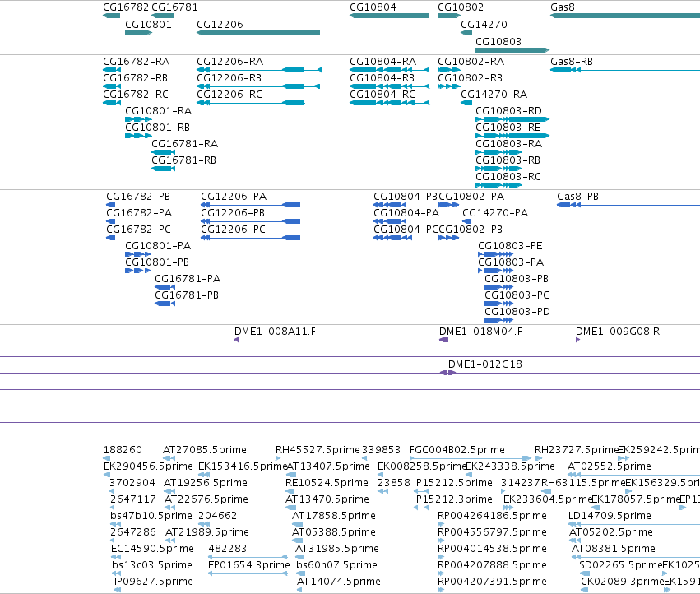Click EST RP004207391.5prime
700x594 pixels.
pos(492,581)
